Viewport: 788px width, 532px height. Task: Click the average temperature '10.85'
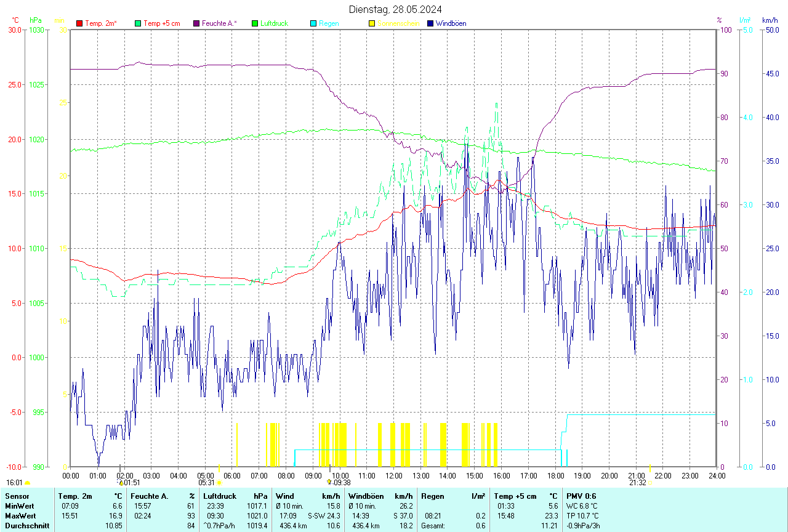click(113, 526)
